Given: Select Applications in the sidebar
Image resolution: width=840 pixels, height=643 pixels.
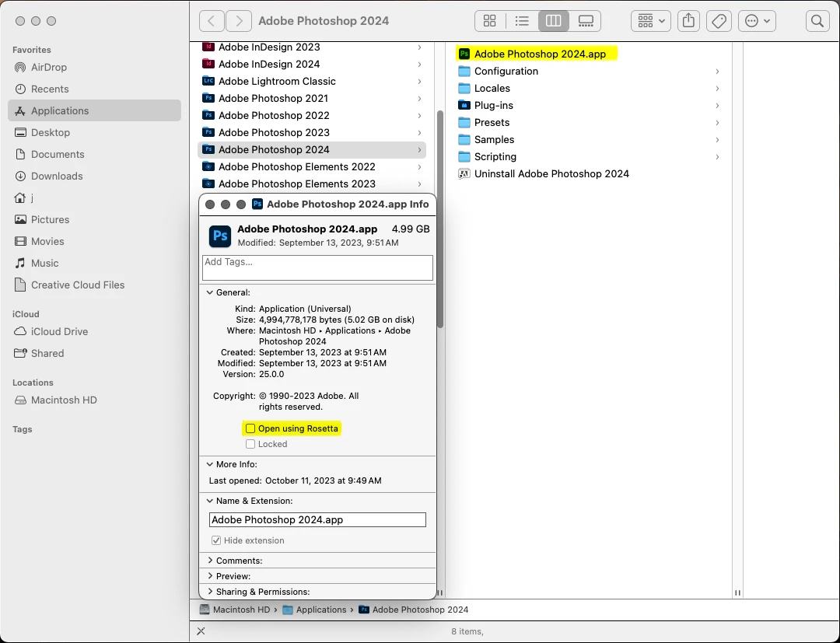Looking at the screenshot, I should click(x=94, y=111).
